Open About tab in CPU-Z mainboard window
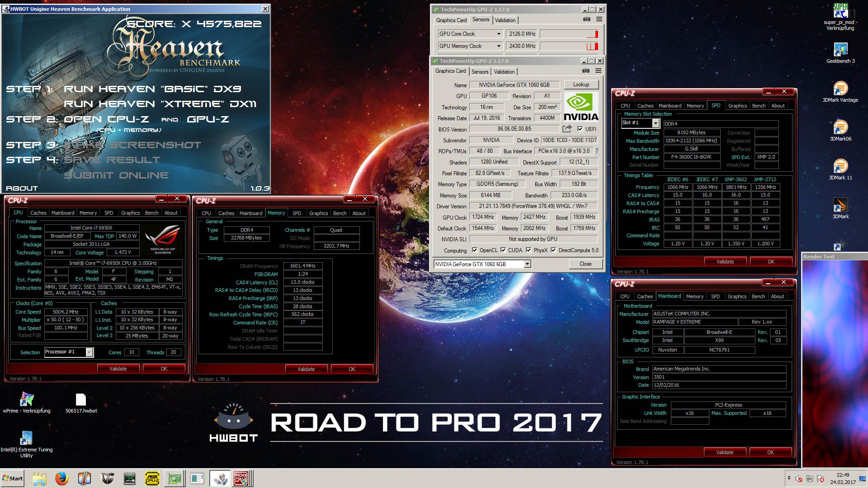 click(778, 296)
